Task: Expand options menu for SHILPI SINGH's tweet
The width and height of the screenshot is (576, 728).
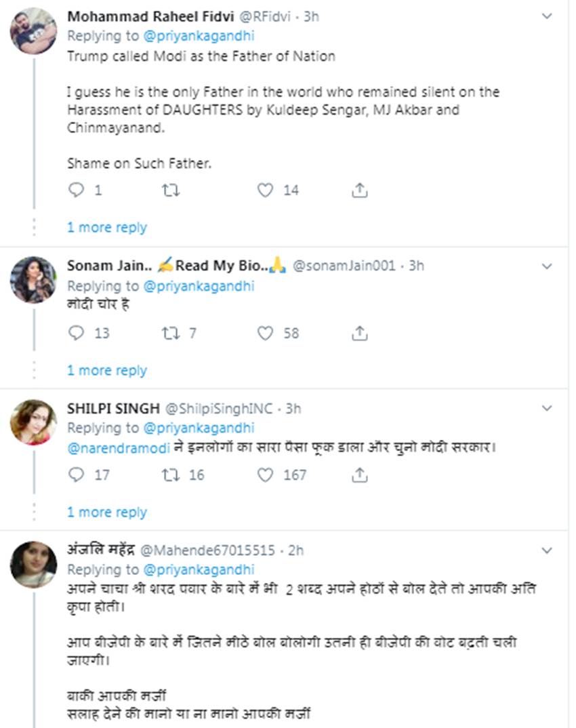Action: tap(547, 409)
